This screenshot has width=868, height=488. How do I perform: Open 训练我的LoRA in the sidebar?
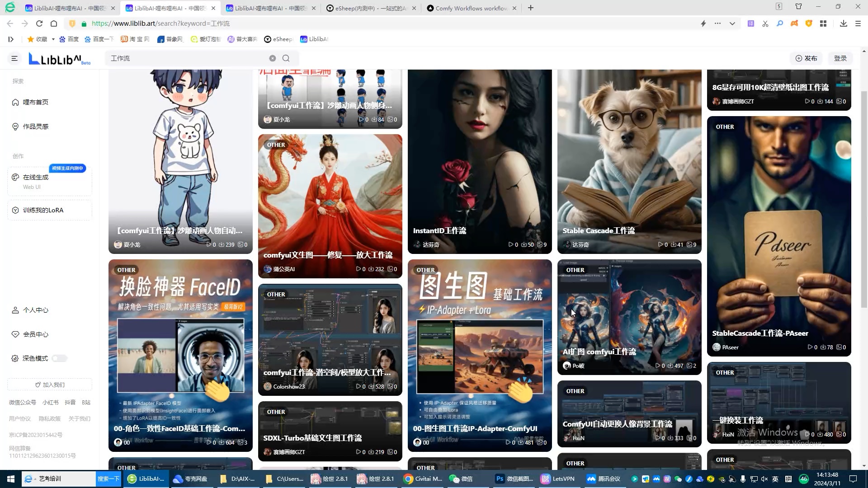[50, 210]
